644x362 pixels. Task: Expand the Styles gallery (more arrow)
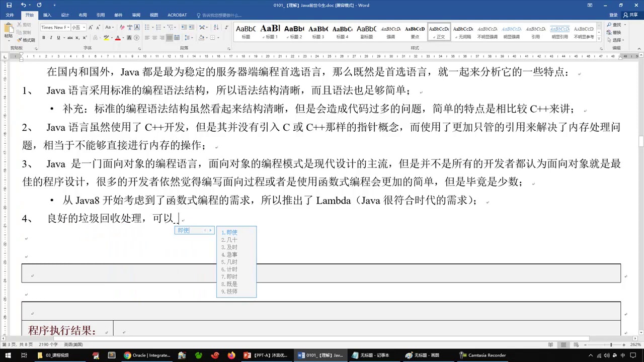pos(599,38)
